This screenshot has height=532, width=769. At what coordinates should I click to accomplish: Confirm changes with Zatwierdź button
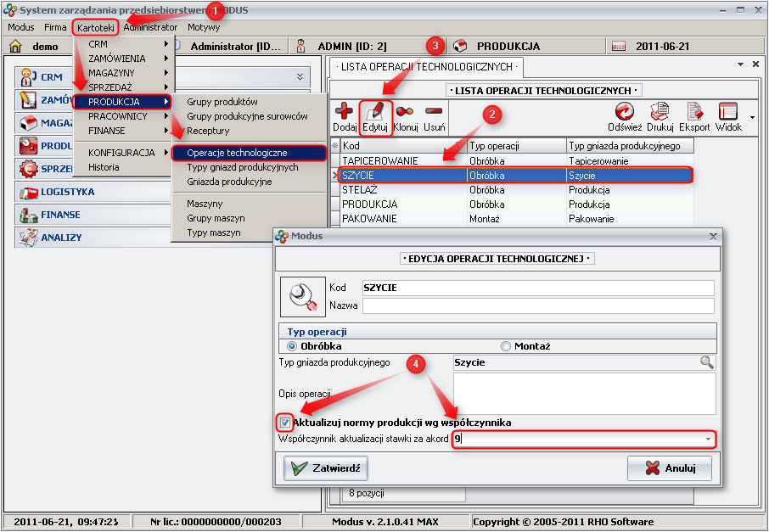tap(325, 468)
